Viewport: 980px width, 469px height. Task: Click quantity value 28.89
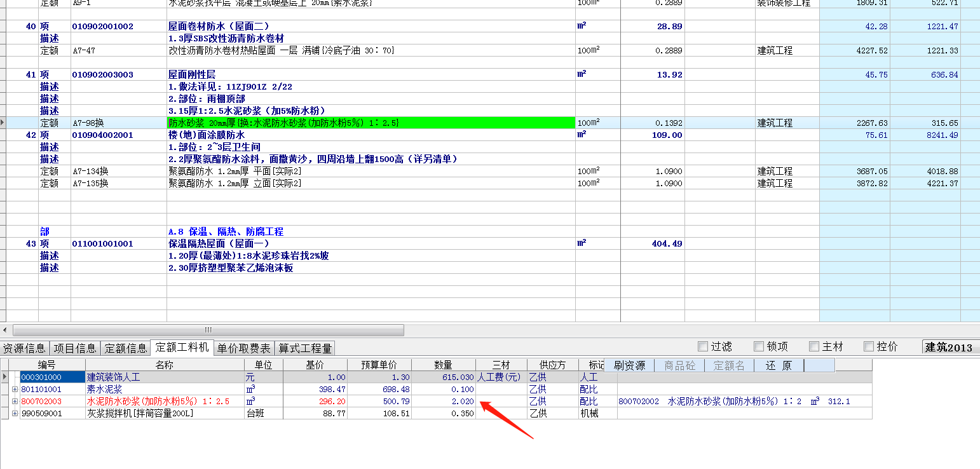tap(669, 27)
